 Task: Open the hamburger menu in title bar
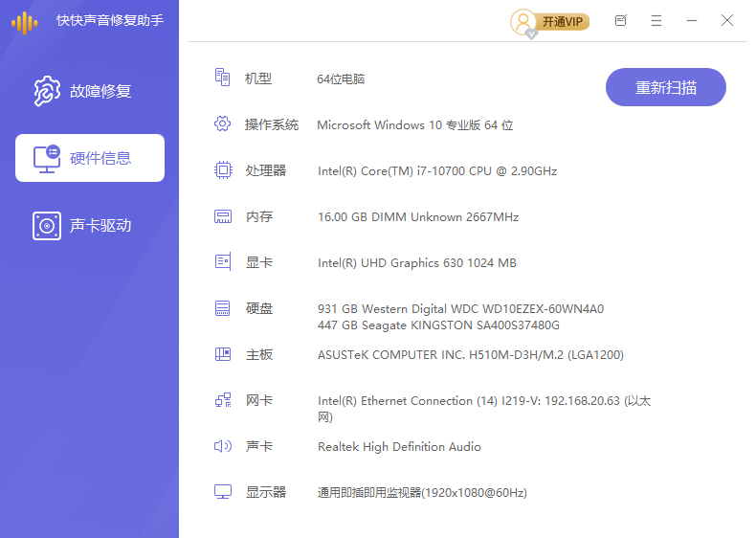[656, 20]
